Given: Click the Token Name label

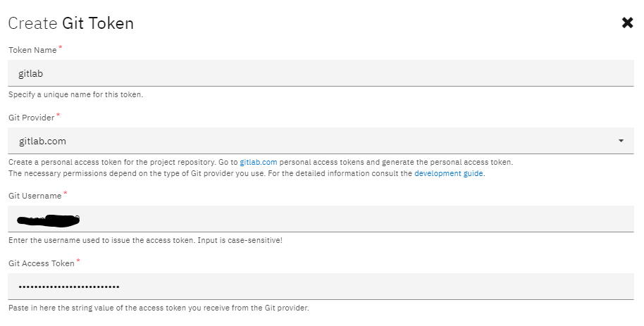Looking at the screenshot, I should tap(32, 50).
